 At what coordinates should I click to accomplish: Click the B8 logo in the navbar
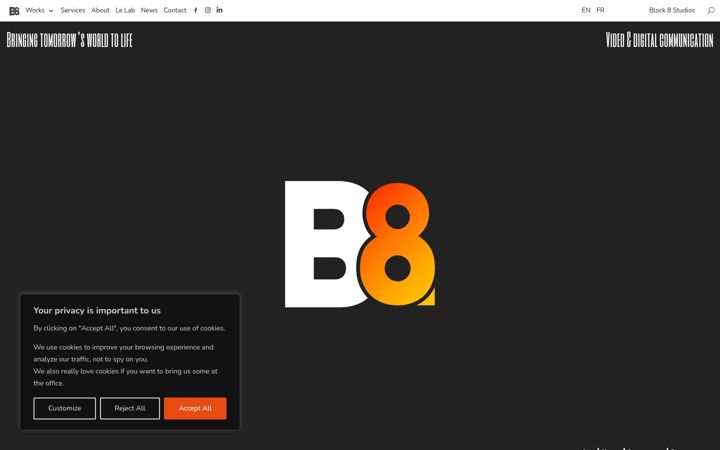[14, 11]
